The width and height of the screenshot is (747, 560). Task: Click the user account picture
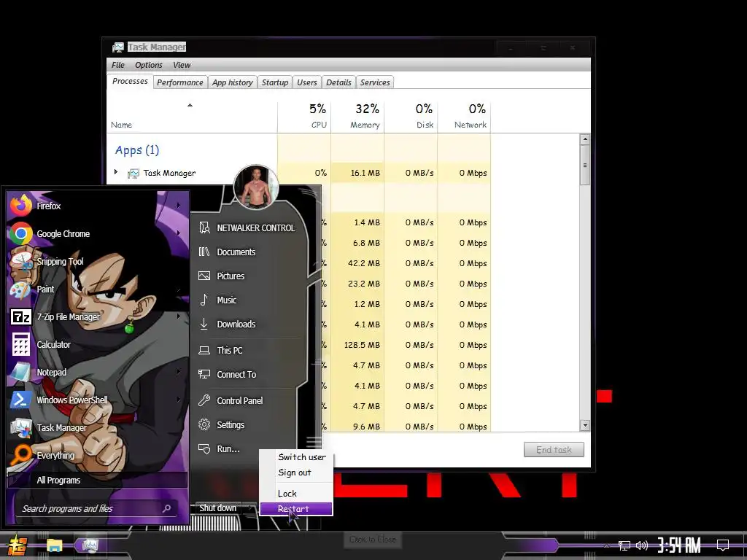(x=256, y=187)
